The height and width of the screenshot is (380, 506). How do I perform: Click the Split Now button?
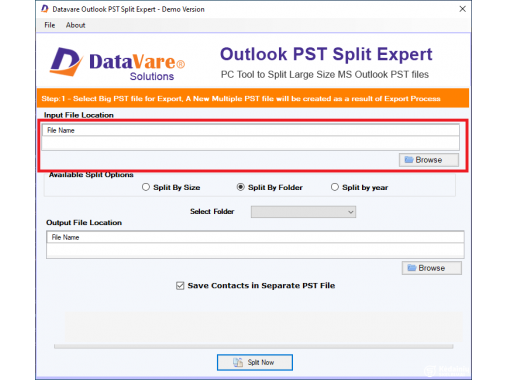pyautogui.click(x=255, y=362)
